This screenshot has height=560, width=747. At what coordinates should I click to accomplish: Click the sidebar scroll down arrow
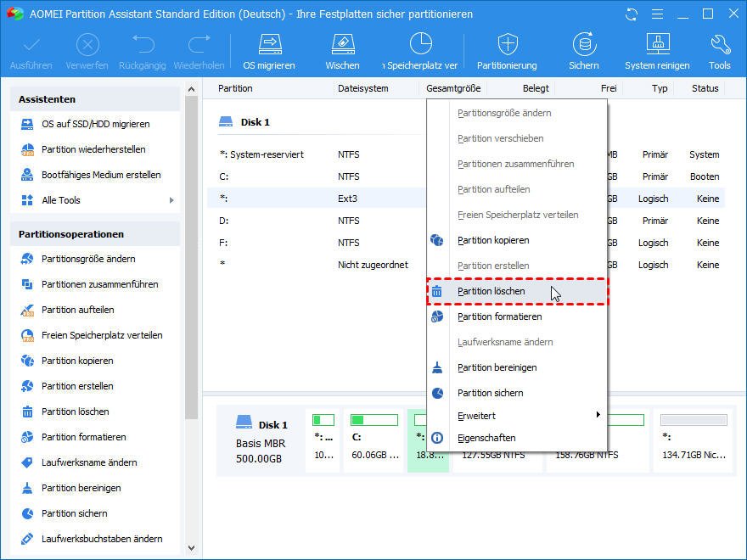pyautogui.click(x=192, y=548)
